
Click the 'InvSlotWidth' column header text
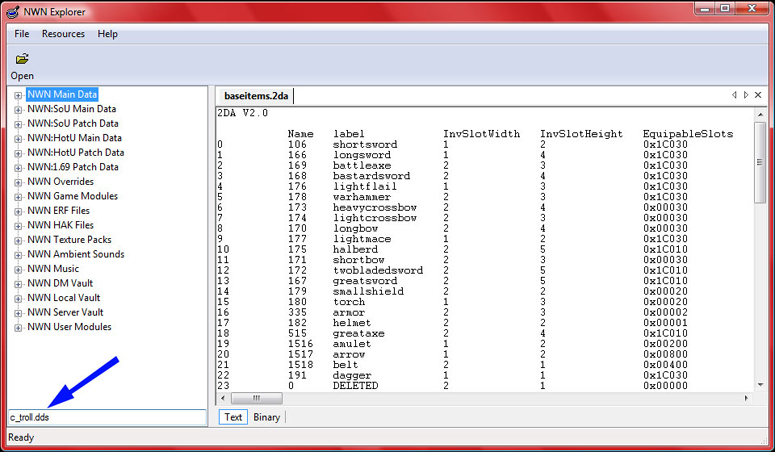(481, 134)
